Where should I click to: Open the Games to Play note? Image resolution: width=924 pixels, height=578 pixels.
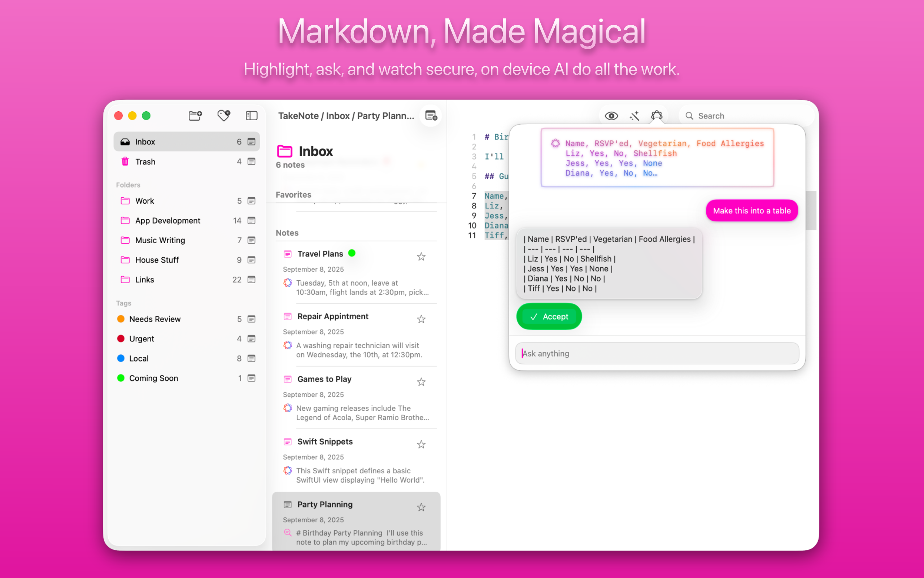(x=356, y=398)
